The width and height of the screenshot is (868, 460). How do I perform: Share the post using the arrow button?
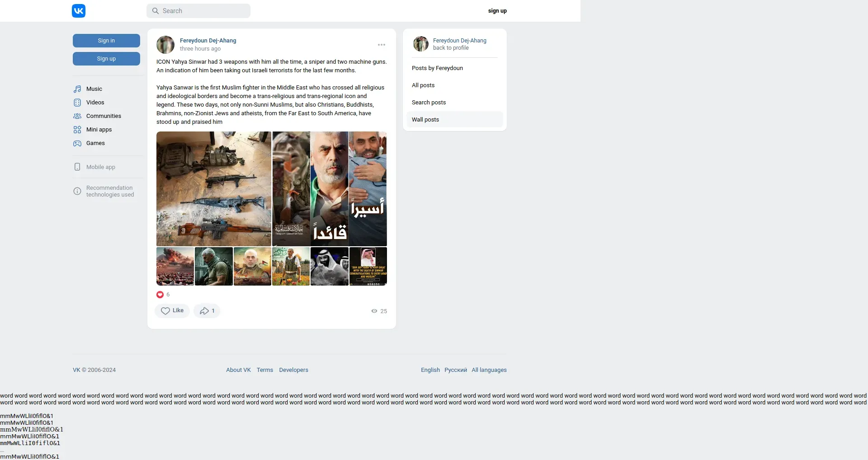click(207, 311)
